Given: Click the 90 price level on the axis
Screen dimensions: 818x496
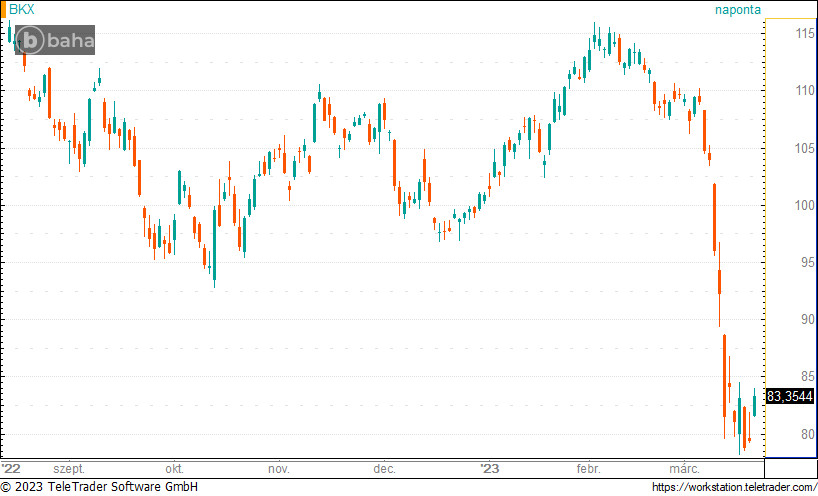Looking at the screenshot, I should tap(778, 320).
